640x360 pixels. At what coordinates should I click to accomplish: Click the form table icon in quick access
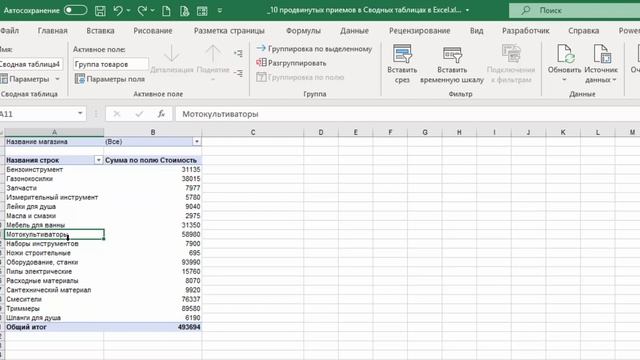tap(202, 11)
